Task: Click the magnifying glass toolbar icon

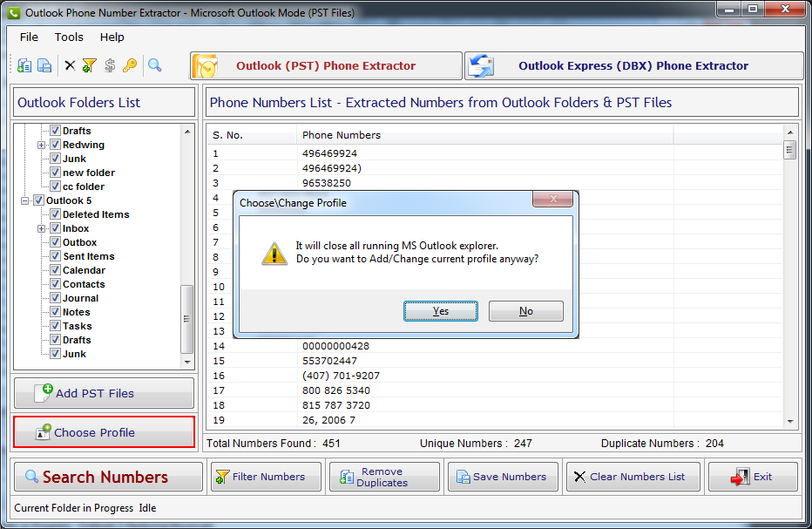Action: (154, 65)
